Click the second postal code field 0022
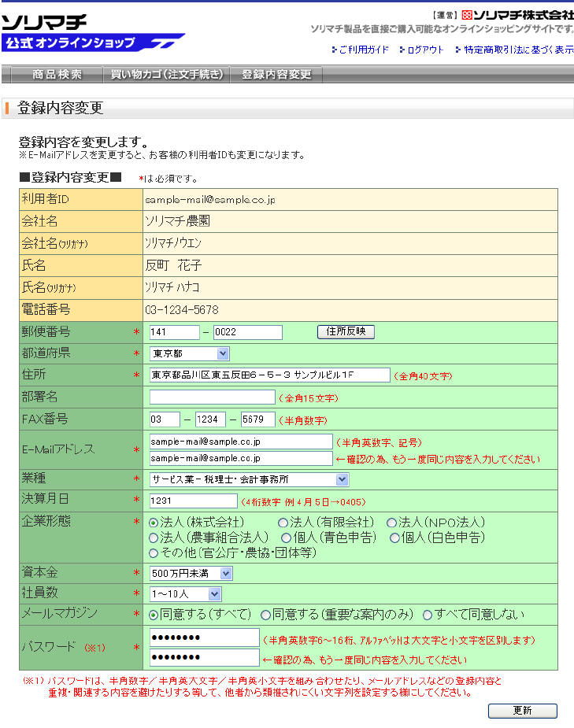Image resolution: width=574 pixels, height=728 pixels. tap(247, 332)
